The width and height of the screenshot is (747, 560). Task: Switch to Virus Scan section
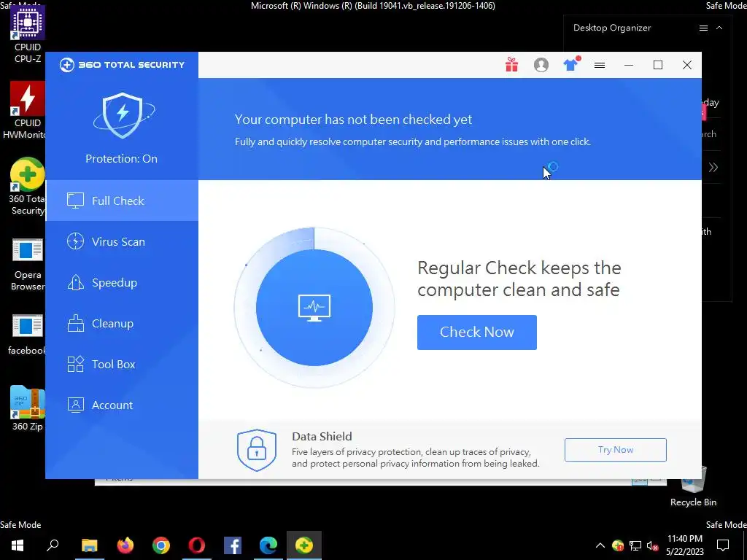pyautogui.click(x=122, y=241)
